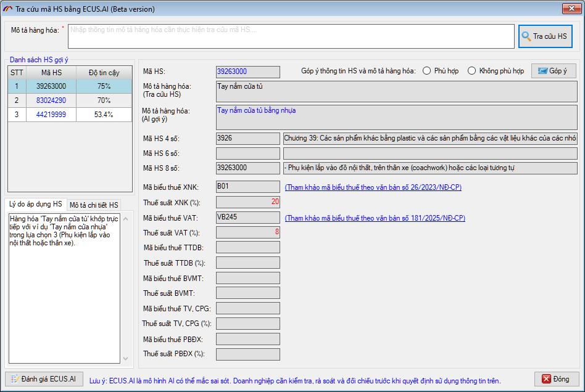Click the Tra cứu HS search button
The height and width of the screenshot is (392, 585).
[545, 36]
